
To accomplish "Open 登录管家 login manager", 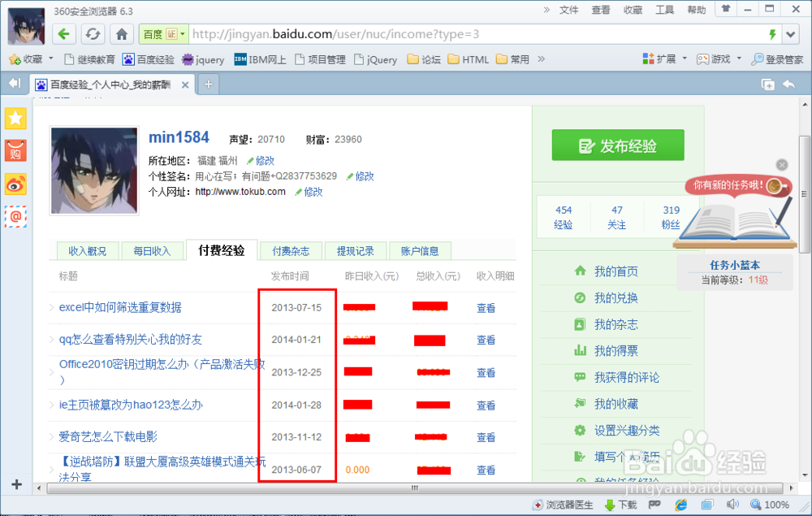I will [777, 59].
